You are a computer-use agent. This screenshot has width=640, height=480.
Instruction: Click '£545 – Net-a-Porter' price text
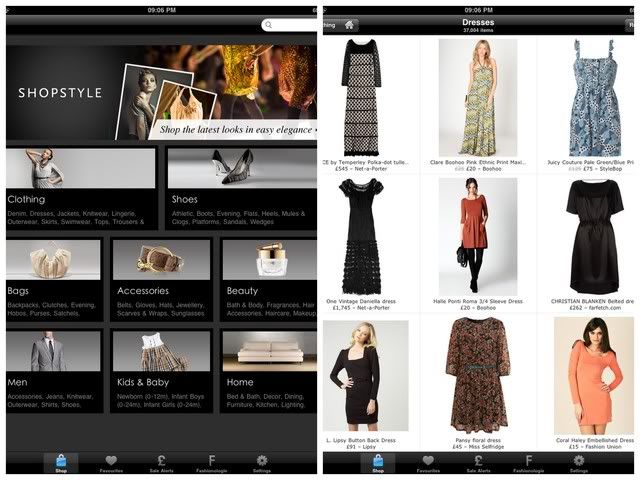point(361,169)
